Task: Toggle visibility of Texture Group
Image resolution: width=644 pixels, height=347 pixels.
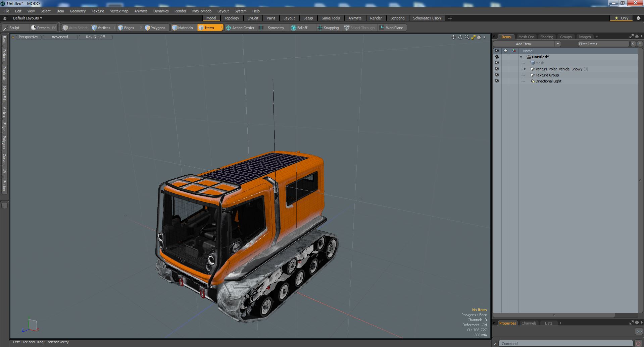Action: 497,75
